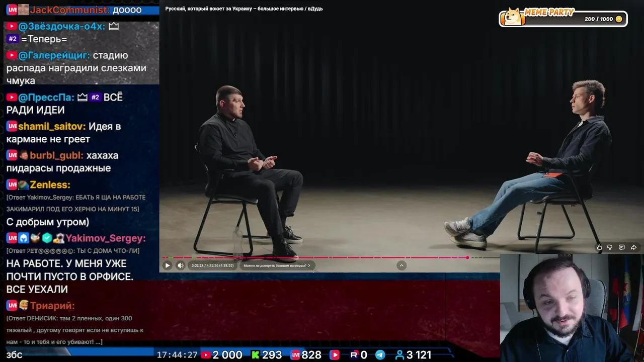The image size is (644, 362).
Task: Expand the upward chevron button in player bar
Action: pos(401,265)
